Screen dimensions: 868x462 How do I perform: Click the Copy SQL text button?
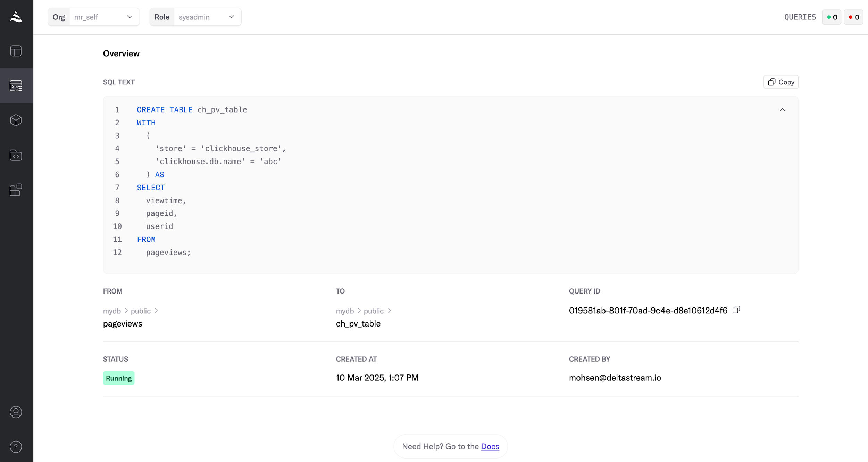click(x=781, y=82)
